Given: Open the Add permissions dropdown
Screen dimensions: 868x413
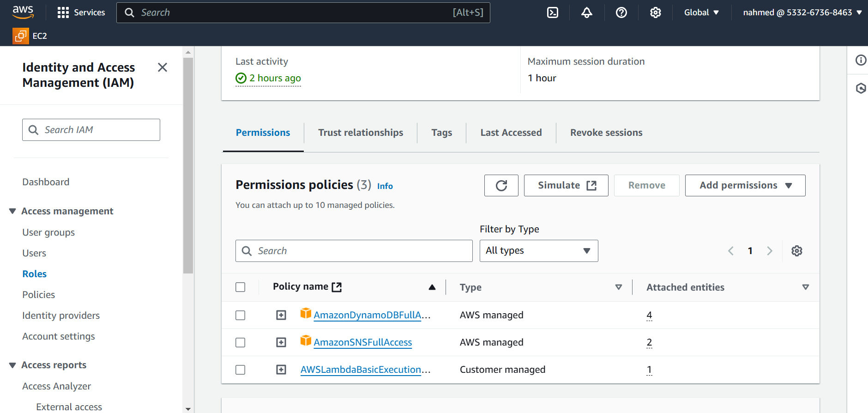Looking at the screenshot, I should coord(745,185).
